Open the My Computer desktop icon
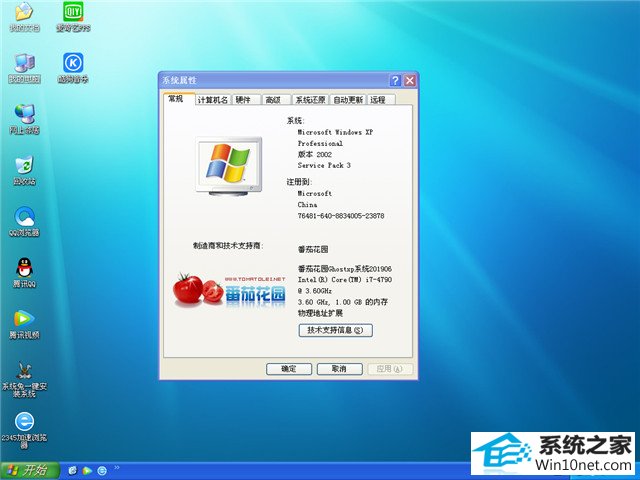This screenshot has height=480, width=640. click(x=24, y=68)
